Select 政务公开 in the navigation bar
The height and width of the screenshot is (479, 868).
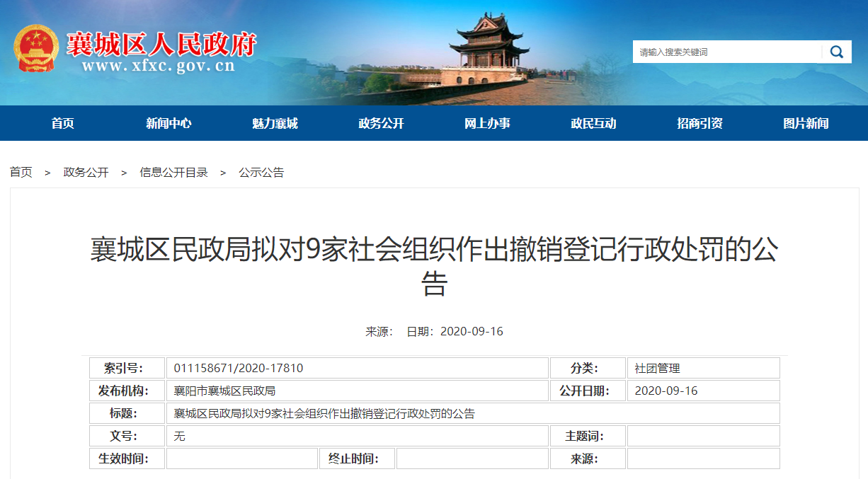coord(381,124)
